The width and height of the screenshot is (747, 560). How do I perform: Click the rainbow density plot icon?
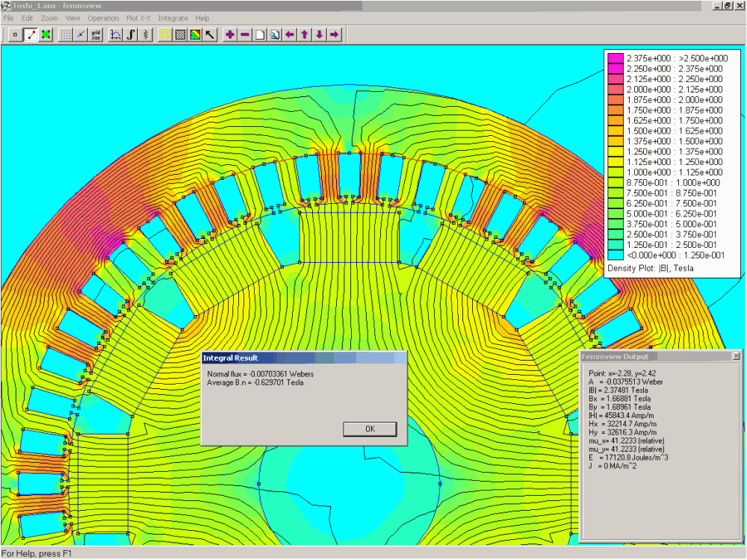[195, 34]
